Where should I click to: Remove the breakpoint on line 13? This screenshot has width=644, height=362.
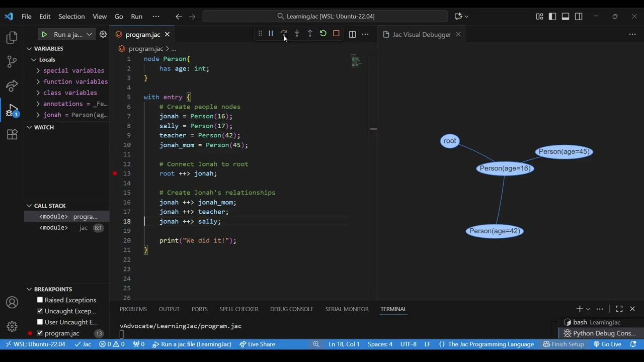point(115,173)
